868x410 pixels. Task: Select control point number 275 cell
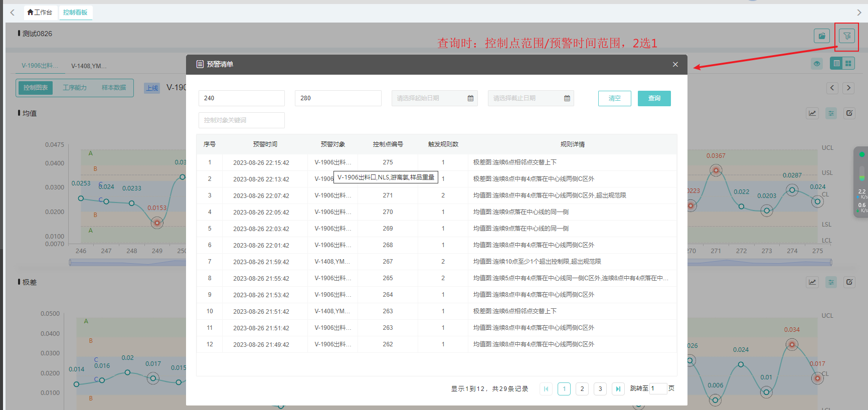[388, 162]
